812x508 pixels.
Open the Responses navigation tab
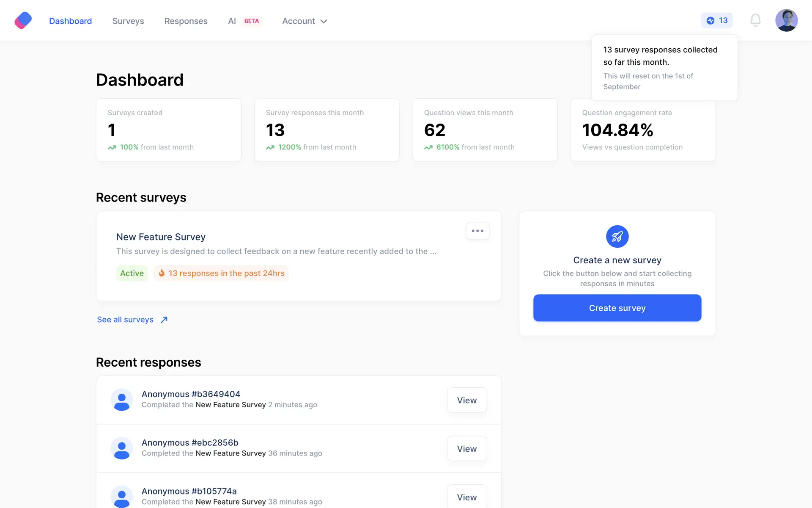pos(186,21)
